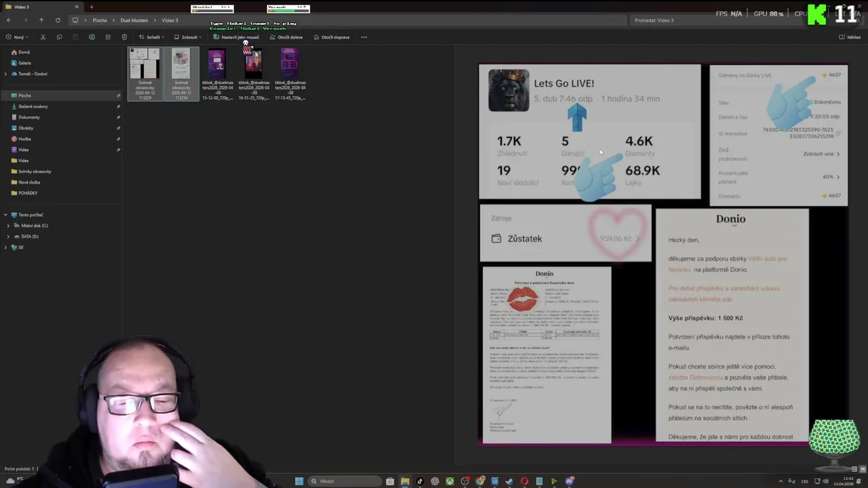Open the POHÁDKY folder in the sidebar
The width and height of the screenshot is (868, 488).
(x=28, y=193)
